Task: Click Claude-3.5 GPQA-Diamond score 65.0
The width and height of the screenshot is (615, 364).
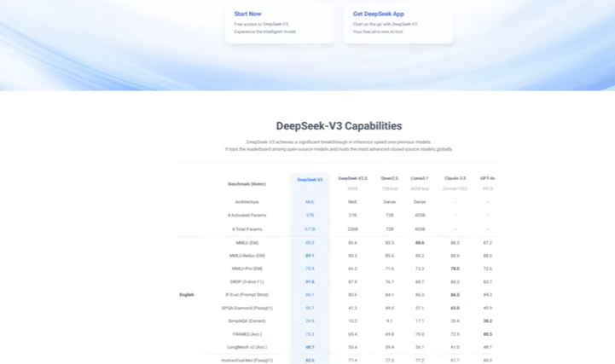Action: (x=455, y=308)
